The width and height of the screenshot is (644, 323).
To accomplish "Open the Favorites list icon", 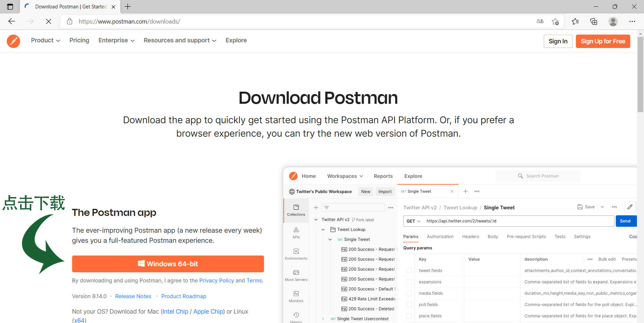I will point(575,21).
